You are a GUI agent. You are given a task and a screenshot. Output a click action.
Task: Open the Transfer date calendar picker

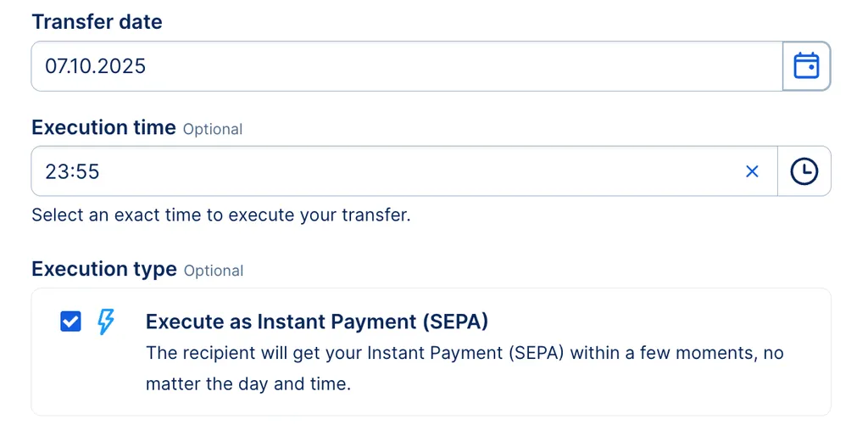806,66
